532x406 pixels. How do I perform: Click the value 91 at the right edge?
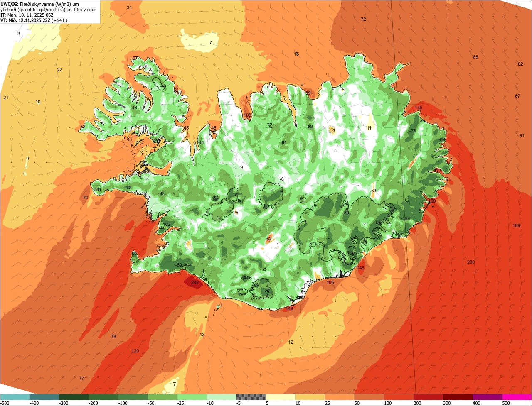tap(522, 135)
